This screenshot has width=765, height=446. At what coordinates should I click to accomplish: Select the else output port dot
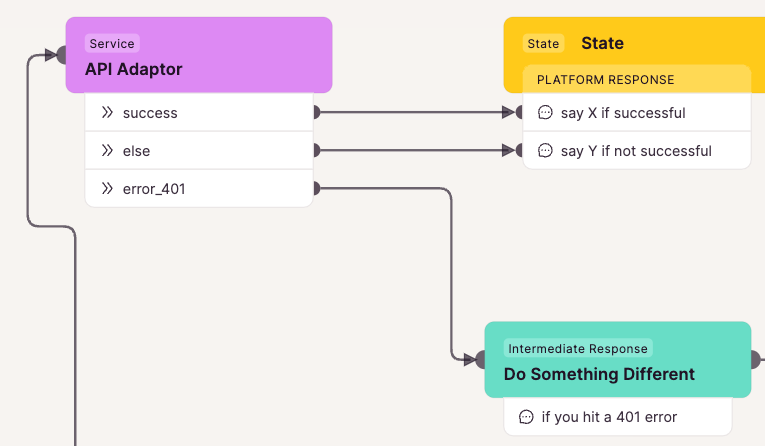click(x=317, y=150)
